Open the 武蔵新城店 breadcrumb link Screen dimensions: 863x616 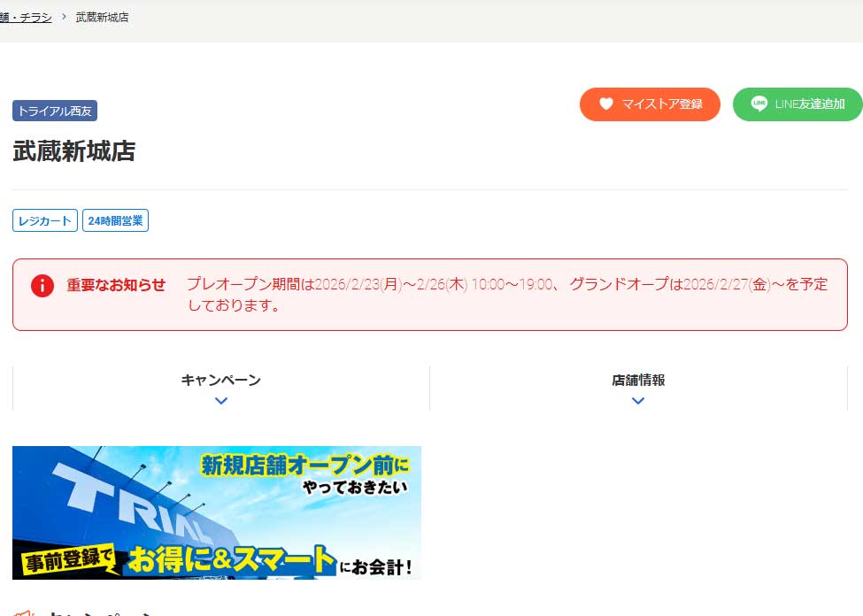pyautogui.click(x=102, y=17)
